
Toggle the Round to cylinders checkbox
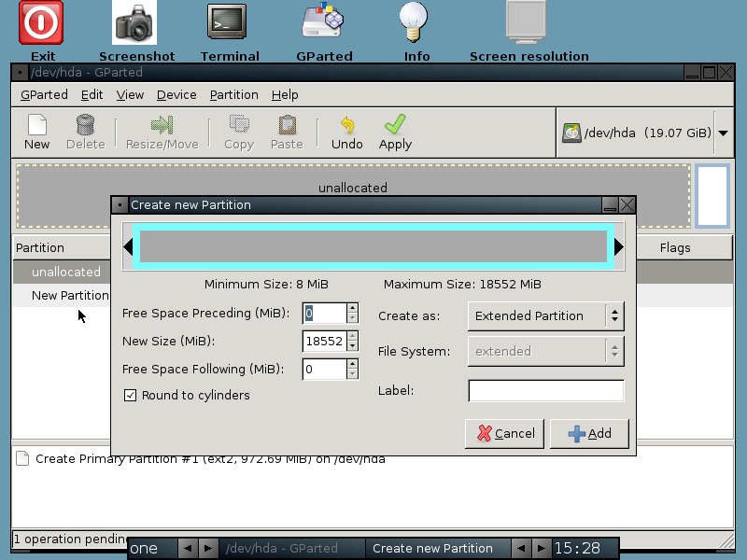(x=130, y=395)
